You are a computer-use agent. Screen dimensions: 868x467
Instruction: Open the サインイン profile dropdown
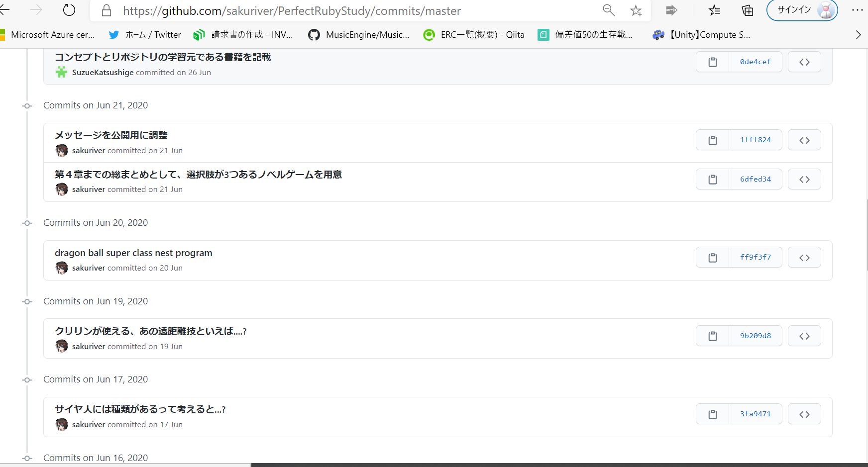pyautogui.click(x=801, y=10)
